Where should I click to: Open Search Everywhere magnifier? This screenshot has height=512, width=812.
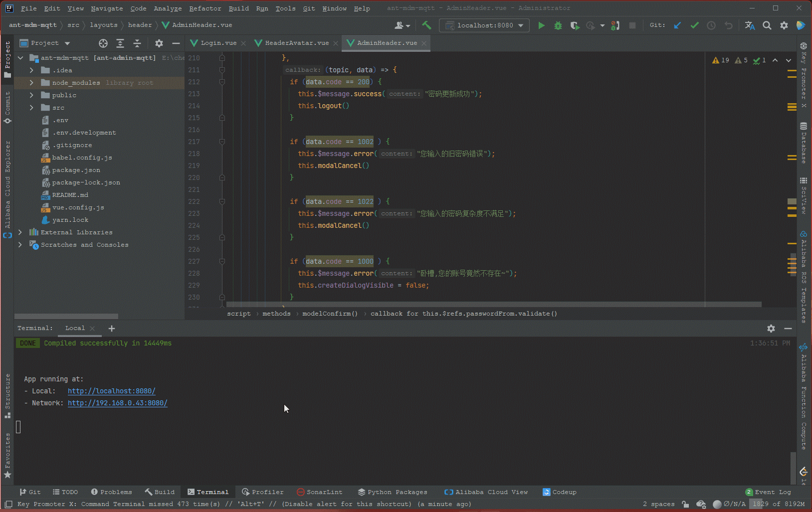[x=767, y=25]
